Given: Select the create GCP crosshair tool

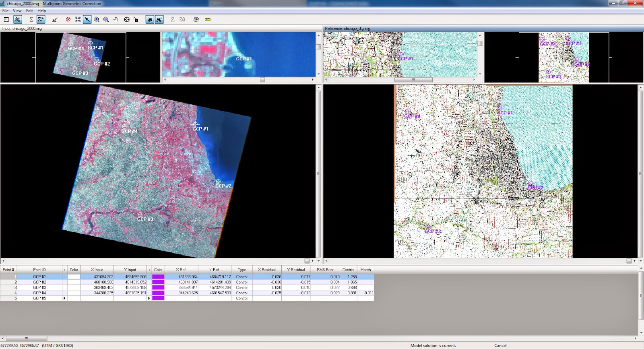Looking at the screenshot, I should 127,19.
